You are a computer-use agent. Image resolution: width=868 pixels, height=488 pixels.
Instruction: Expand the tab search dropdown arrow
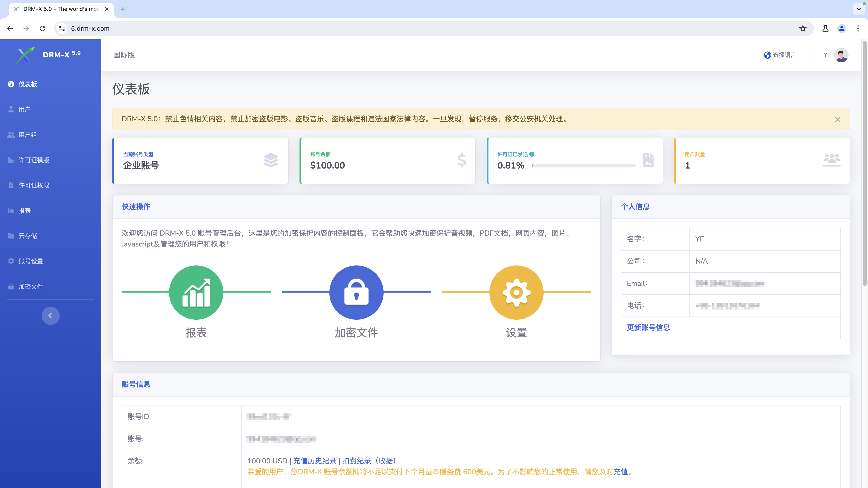(859, 9)
